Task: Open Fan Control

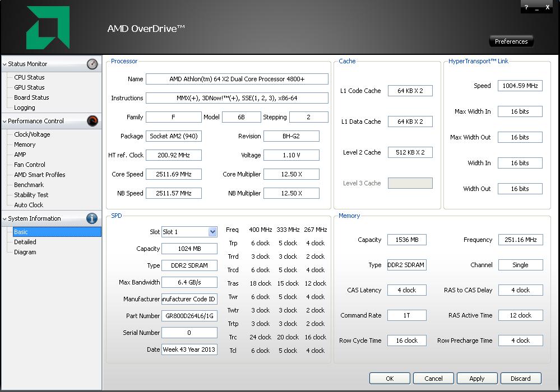Action: click(30, 165)
